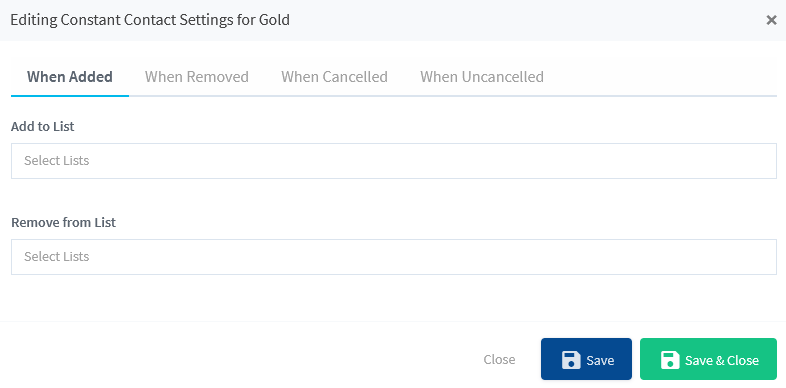Select the When Cancelled tab

(x=334, y=77)
